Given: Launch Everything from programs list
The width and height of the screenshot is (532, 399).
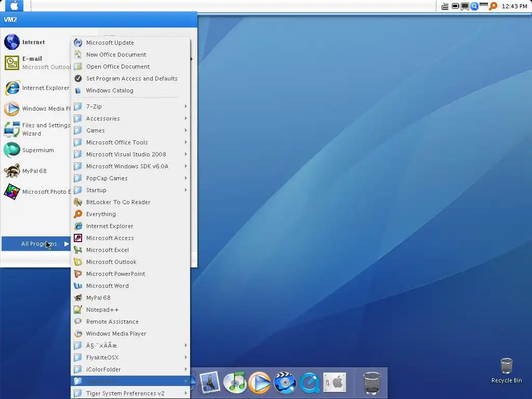Looking at the screenshot, I should pyautogui.click(x=130, y=214).
